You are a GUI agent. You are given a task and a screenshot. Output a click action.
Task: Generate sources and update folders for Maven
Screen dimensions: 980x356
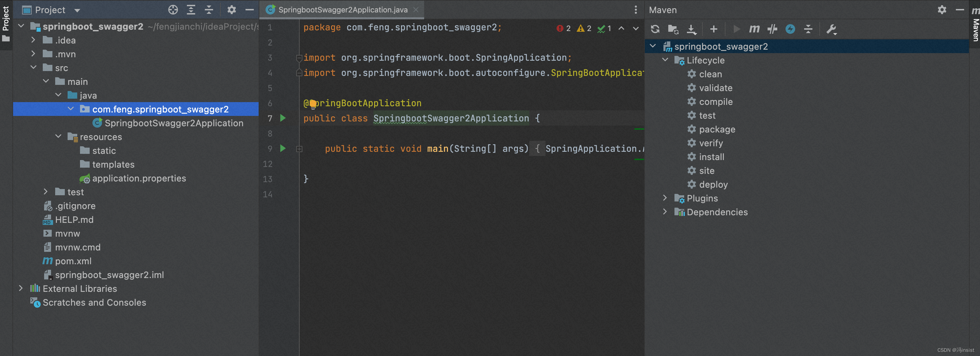(673, 29)
